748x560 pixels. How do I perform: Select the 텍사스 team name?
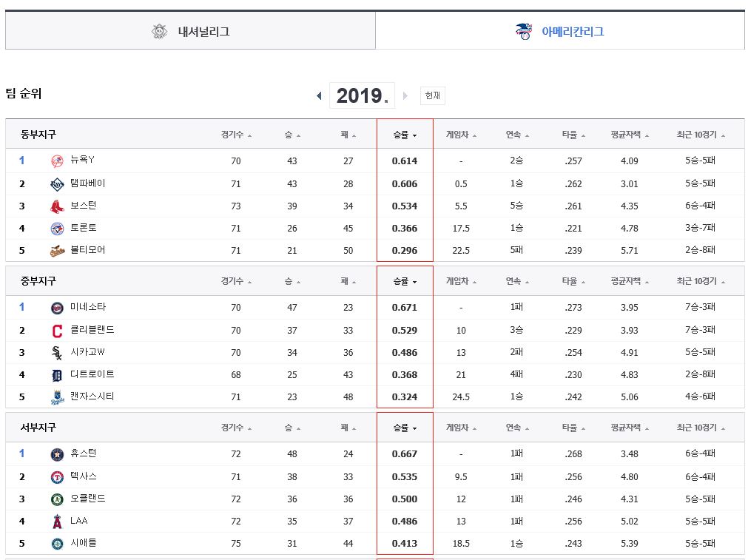pos(84,476)
